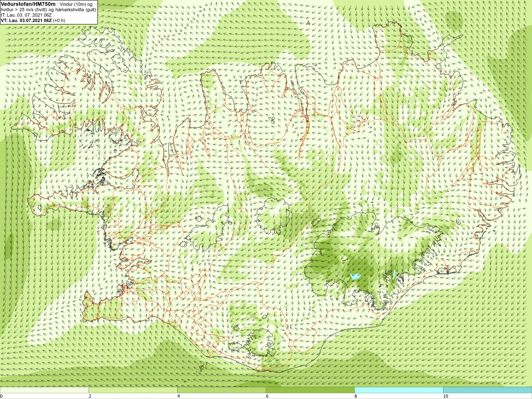Click the teal above-10 legend segment

(488, 390)
